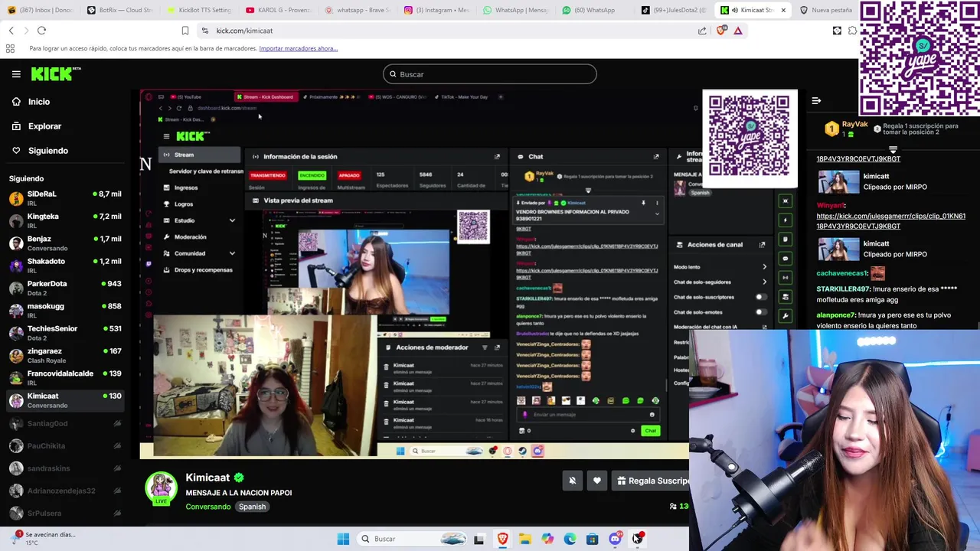Open masokugg channel in the sidebar

[65, 311]
